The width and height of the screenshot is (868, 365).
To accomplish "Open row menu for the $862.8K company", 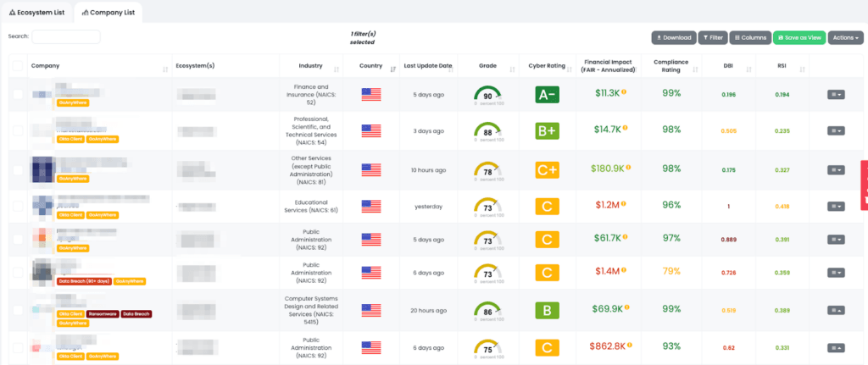I will point(836,348).
